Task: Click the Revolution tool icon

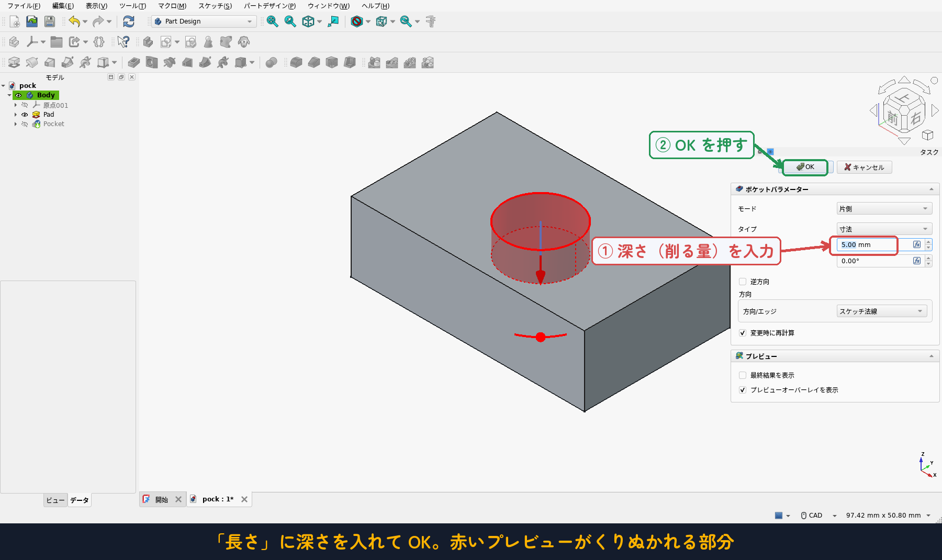Action: pos(32,63)
